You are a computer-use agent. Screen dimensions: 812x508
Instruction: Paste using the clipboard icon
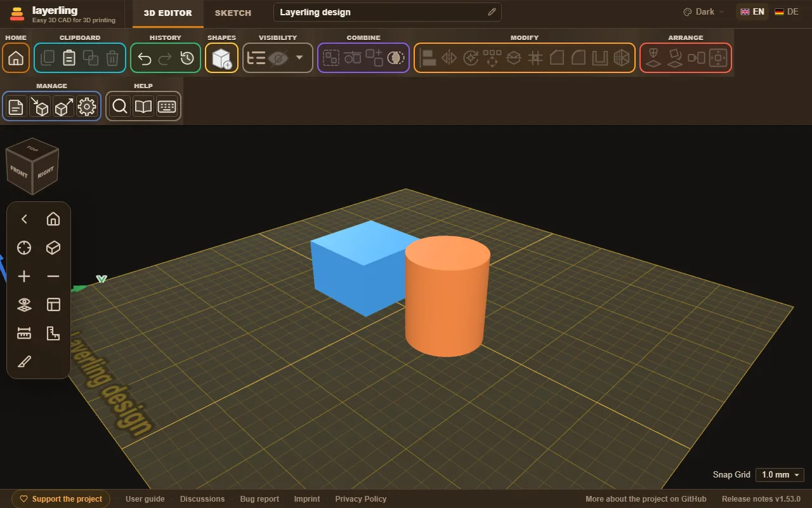coord(69,58)
